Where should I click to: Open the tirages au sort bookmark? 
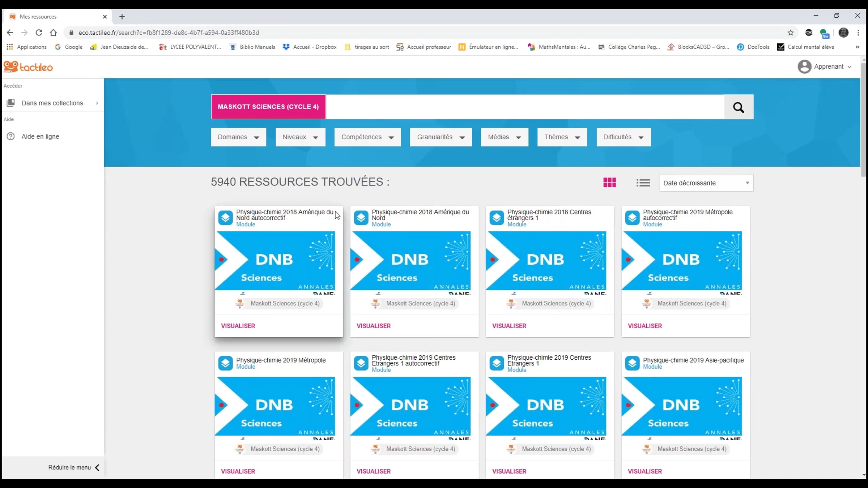(367, 47)
